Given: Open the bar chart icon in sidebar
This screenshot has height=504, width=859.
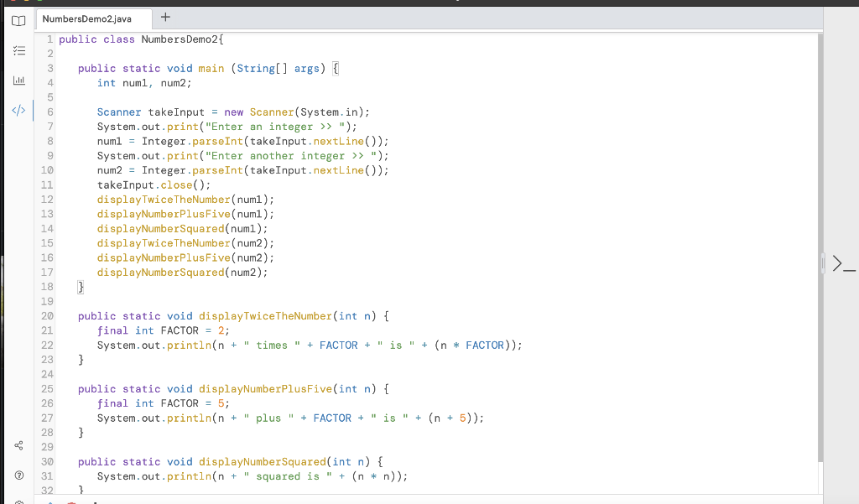Looking at the screenshot, I should [18, 81].
